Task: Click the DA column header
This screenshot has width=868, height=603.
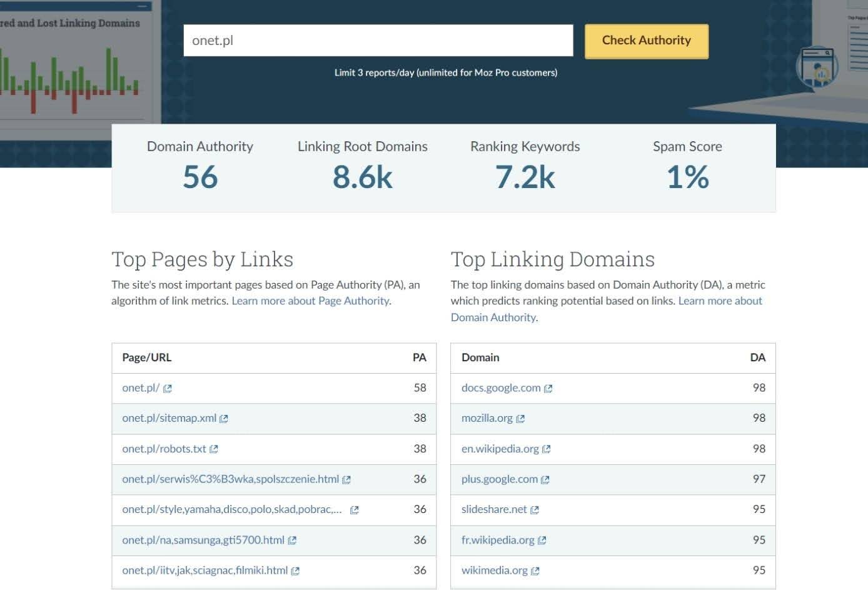Action: coord(758,357)
